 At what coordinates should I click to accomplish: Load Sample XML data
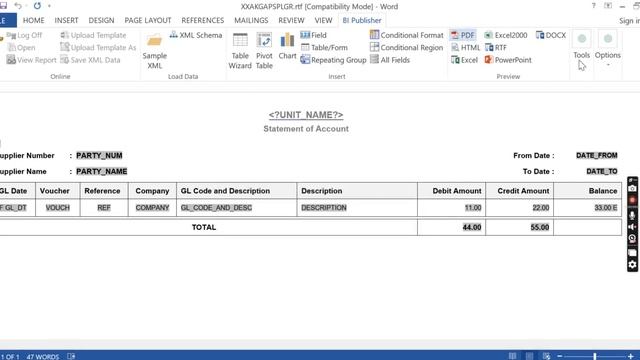(x=155, y=51)
